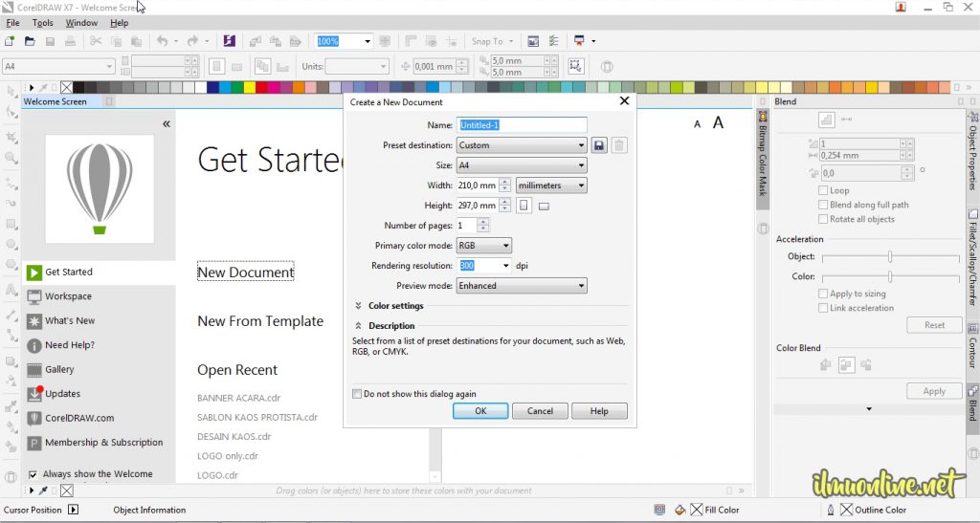Image resolution: width=980 pixels, height=523 pixels.
Task: Delete the preset with trash icon
Action: [619, 145]
